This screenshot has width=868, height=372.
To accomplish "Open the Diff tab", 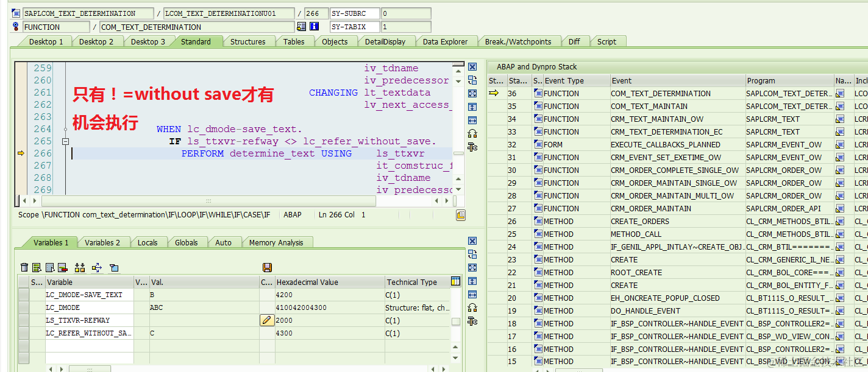I will coord(574,41).
